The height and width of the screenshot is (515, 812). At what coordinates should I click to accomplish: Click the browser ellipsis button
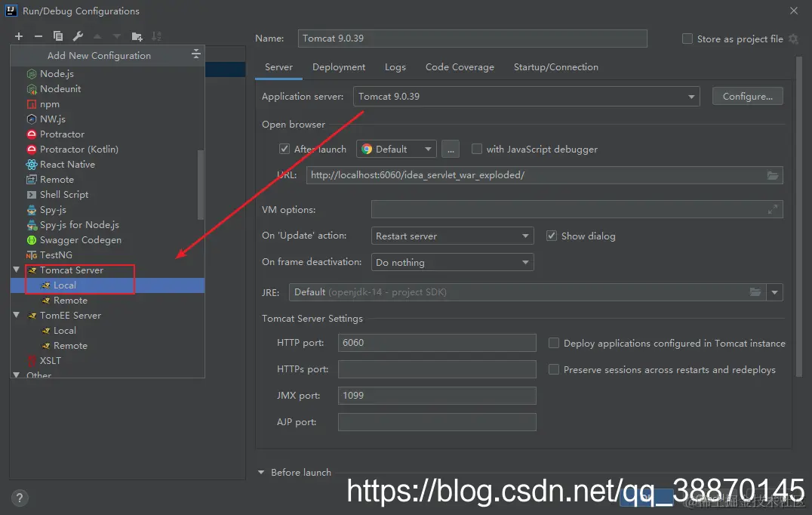(451, 150)
